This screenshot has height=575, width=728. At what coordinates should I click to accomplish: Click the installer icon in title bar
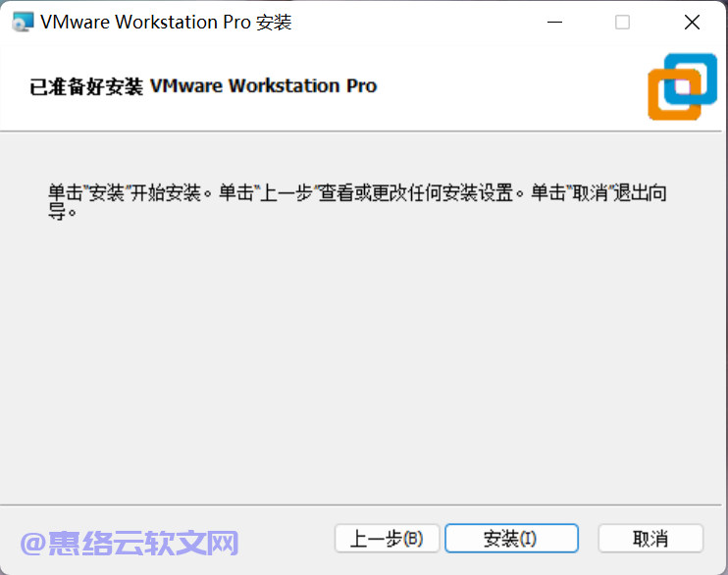click(23, 22)
